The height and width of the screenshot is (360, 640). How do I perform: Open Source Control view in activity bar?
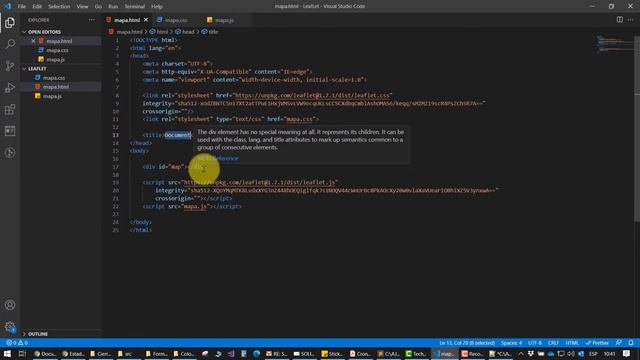click(x=10, y=66)
